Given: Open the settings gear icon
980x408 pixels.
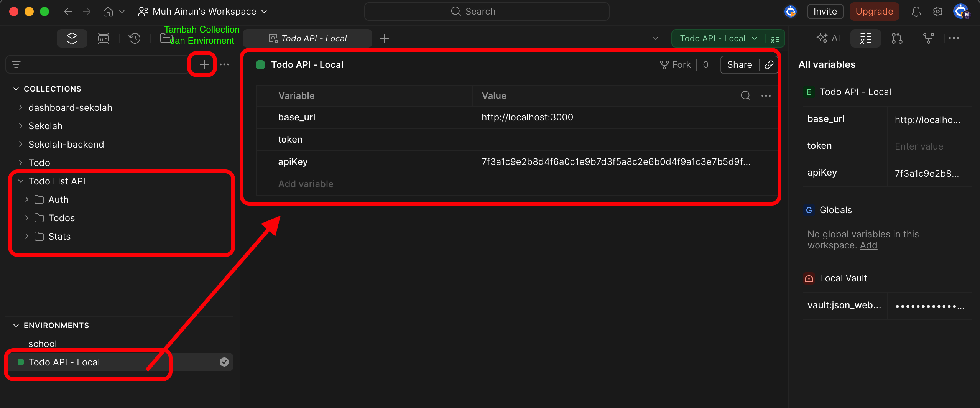Looking at the screenshot, I should coord(938,12).
